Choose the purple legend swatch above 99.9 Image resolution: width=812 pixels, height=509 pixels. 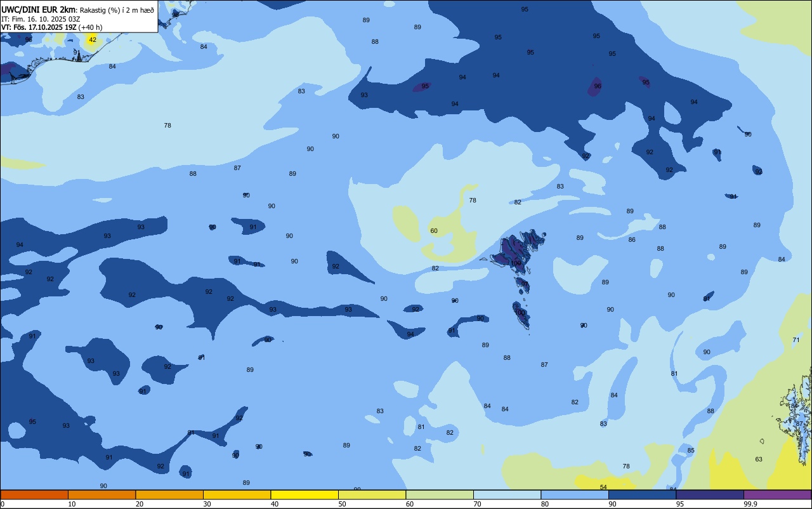(777, 494)
